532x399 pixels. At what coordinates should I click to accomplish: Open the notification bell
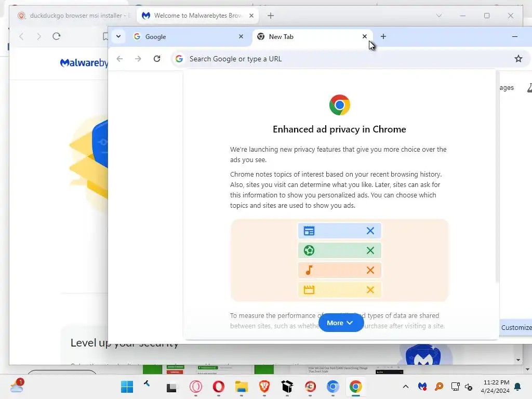point(517,387)
